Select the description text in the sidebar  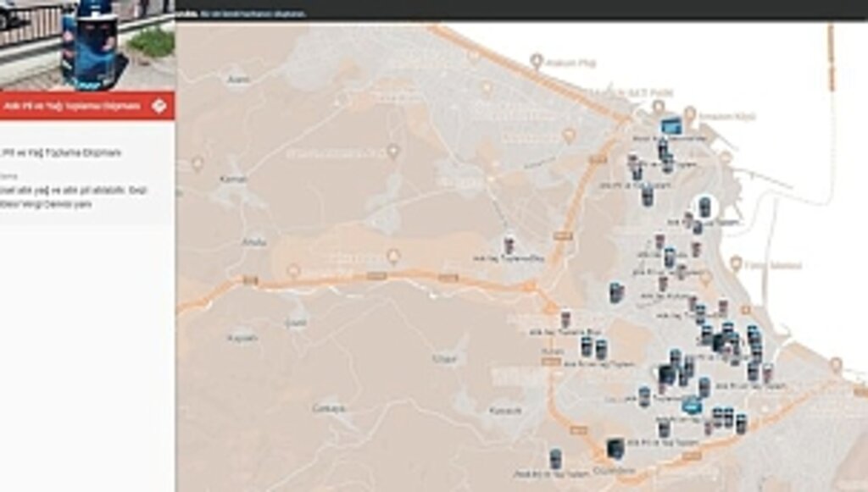coord(75,196)
